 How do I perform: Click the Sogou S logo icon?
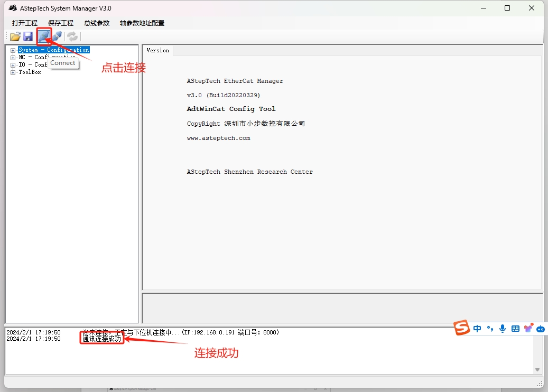(x=461, y=328)
